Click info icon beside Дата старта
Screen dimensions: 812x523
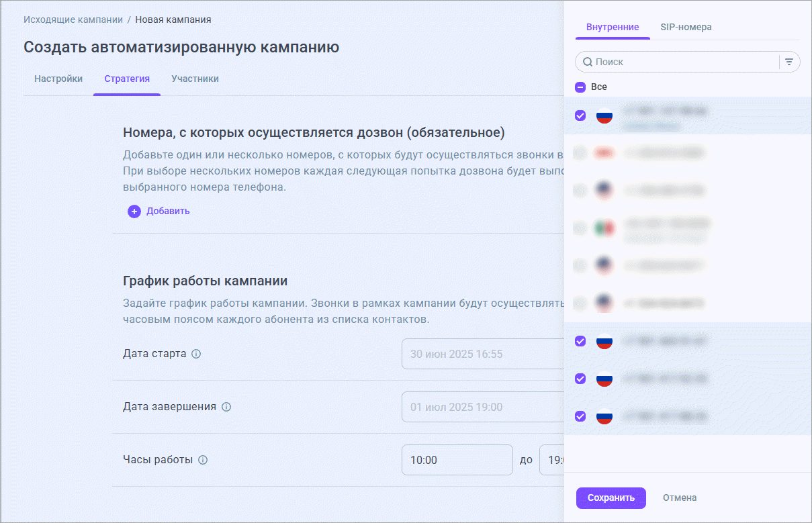click(196, 354)
